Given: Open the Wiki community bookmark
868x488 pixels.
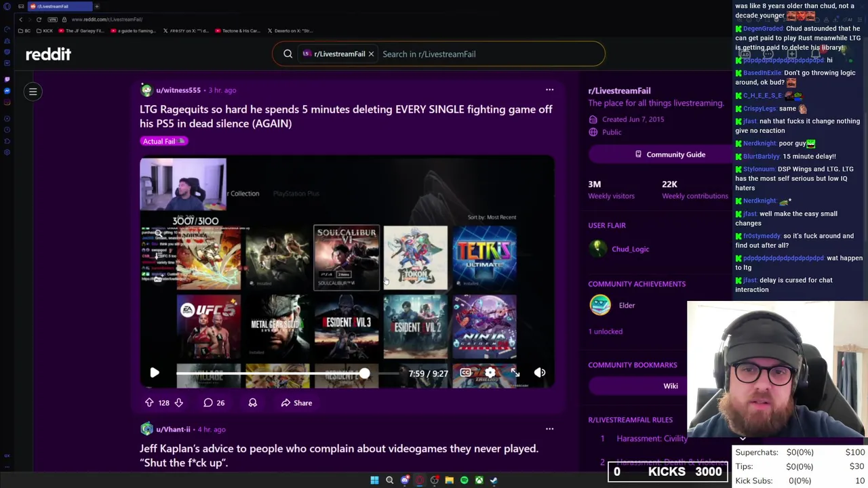Looking at the screenshot, I should pyautogui.click(x=670, y=386).
